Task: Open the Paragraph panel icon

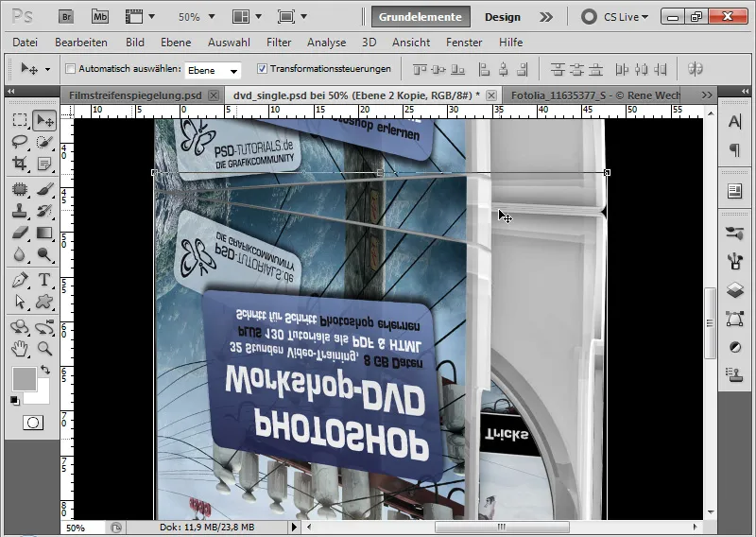Action: [x=734, y=150]
